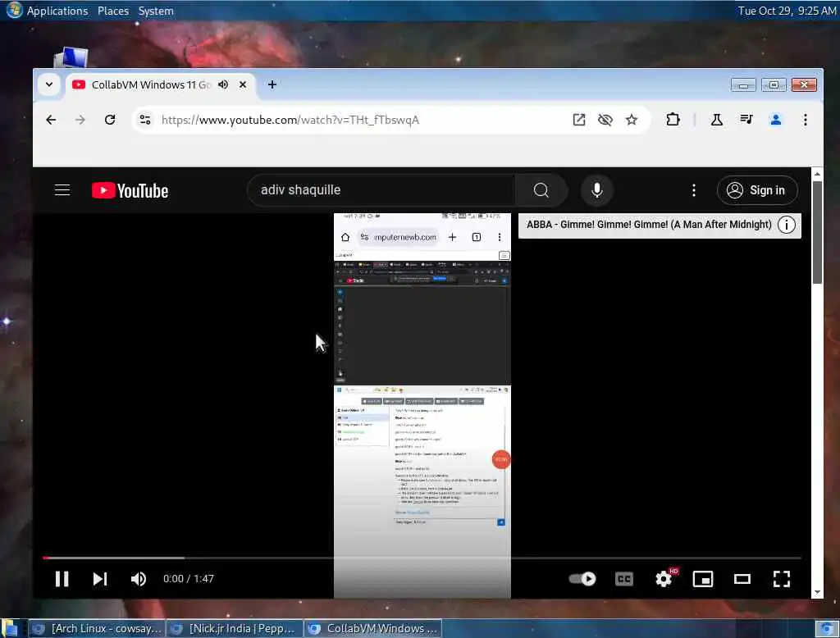Viewport: 840px width, 638px height.
Task: Open the ABBA song info card
Action: (x=787, y=225)
